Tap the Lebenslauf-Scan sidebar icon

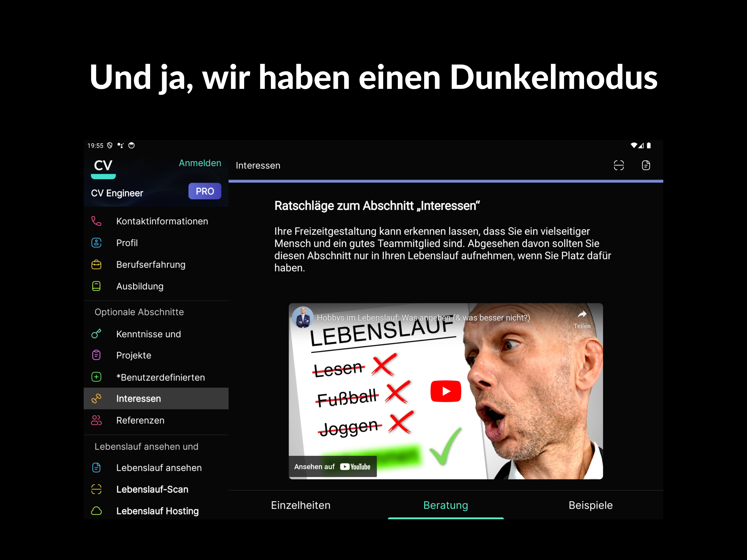(96, 489)
